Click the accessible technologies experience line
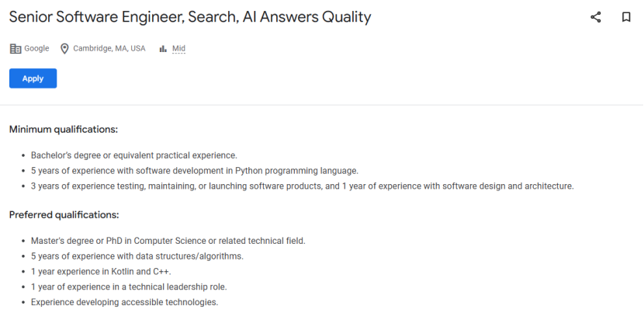The width and height of the screenshot is (644, 320). pos(124,302)
